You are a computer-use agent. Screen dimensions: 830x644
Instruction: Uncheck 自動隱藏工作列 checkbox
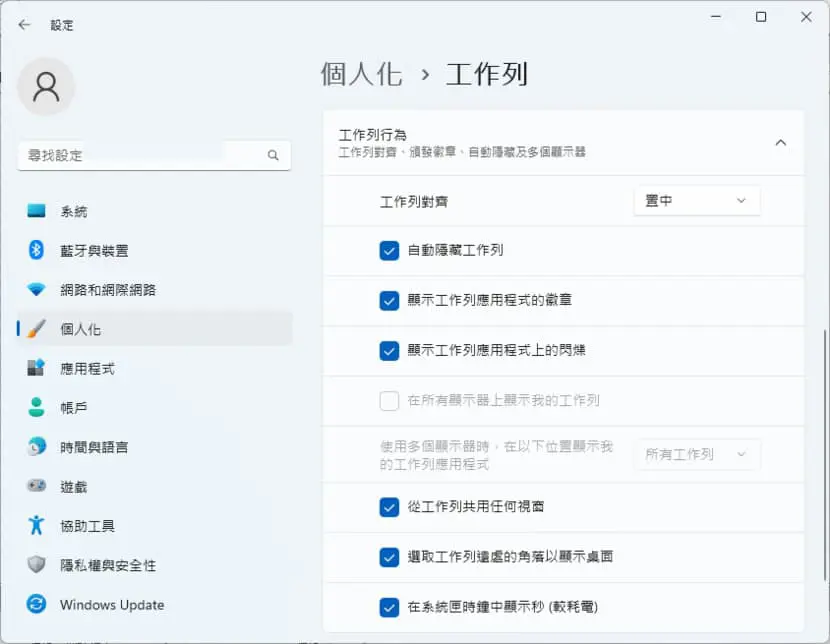[389, 250]
